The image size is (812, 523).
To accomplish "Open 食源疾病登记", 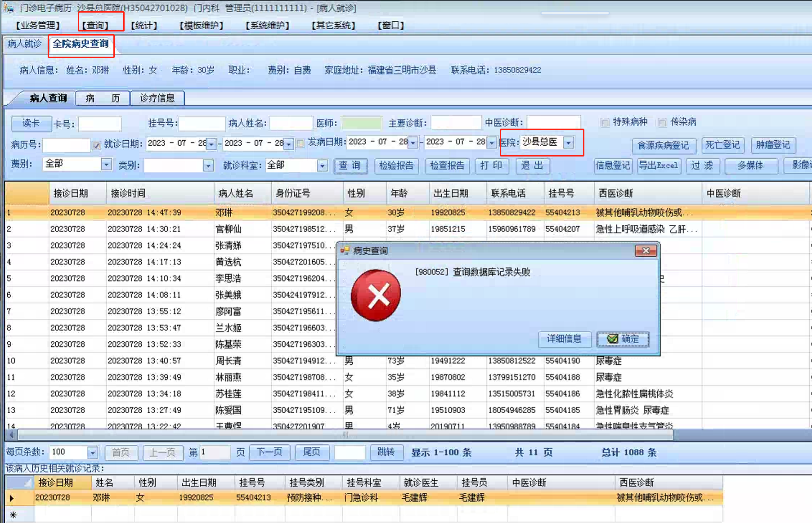I will (664, 145).
